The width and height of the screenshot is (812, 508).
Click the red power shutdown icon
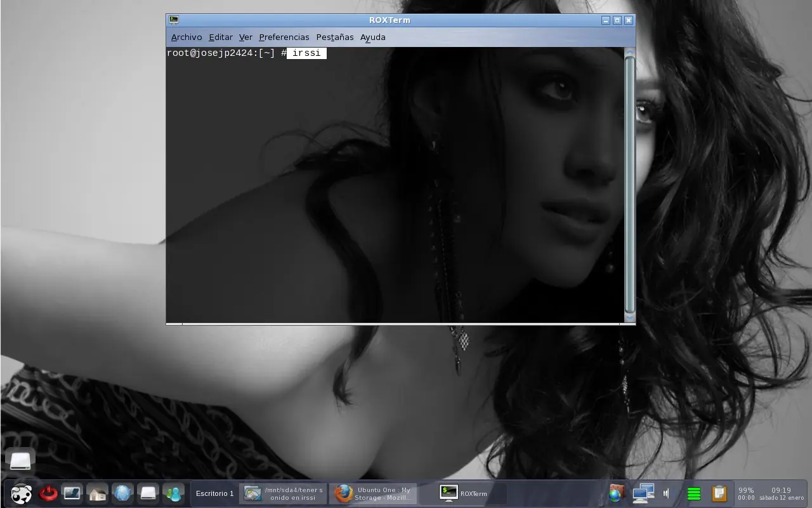(48, 493)
